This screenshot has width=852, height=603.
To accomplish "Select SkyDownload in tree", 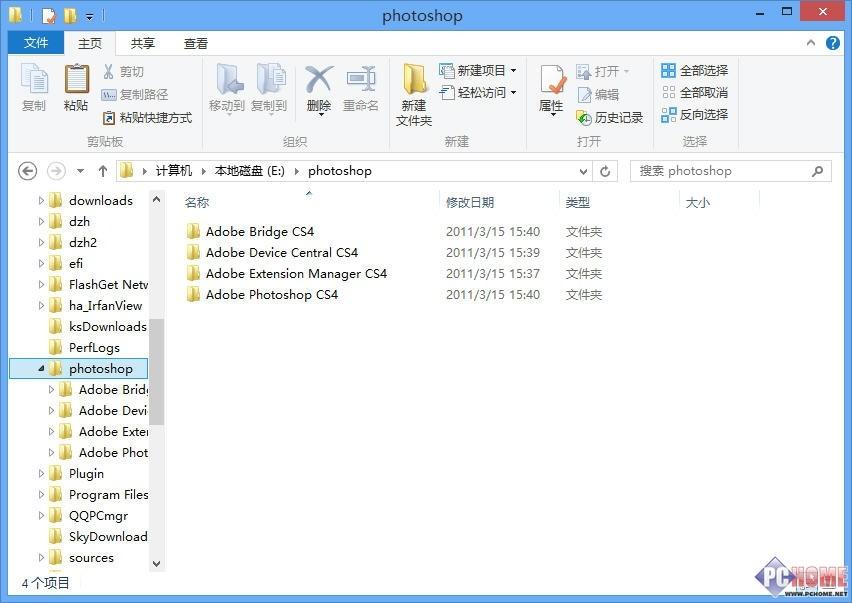I will tap(98, 537).
